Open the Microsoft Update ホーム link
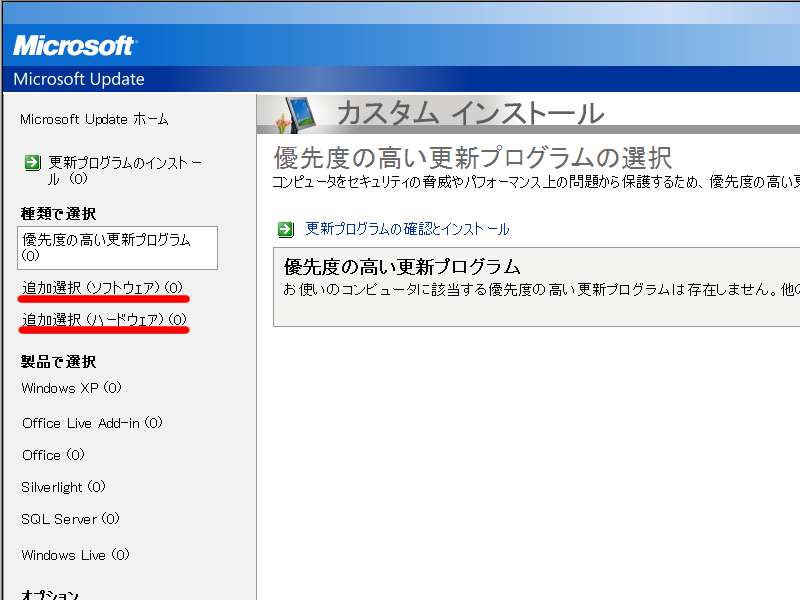This screenshot has width=800, height=600. tap(94, 119)
